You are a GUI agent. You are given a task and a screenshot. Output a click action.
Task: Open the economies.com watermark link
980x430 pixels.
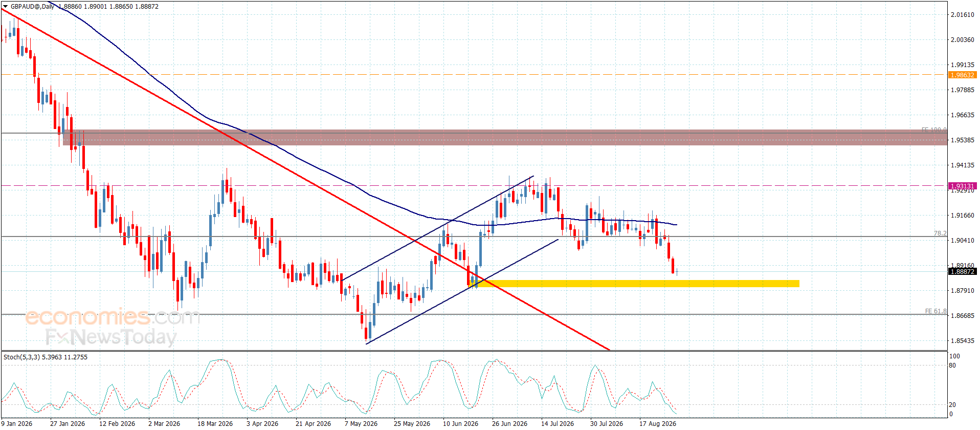pos(112,317)
